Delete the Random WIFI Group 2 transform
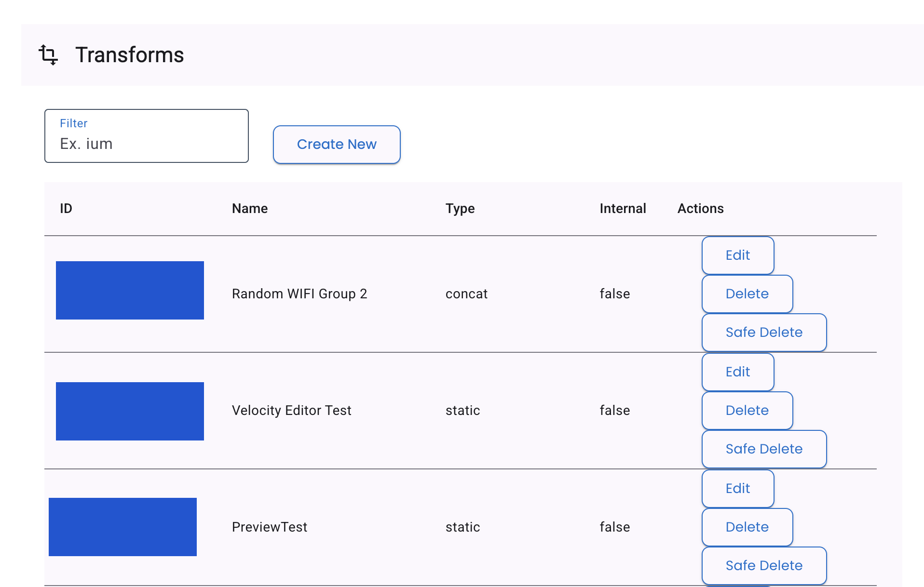This screenshot has width=924, height=587. coord(747,293)
